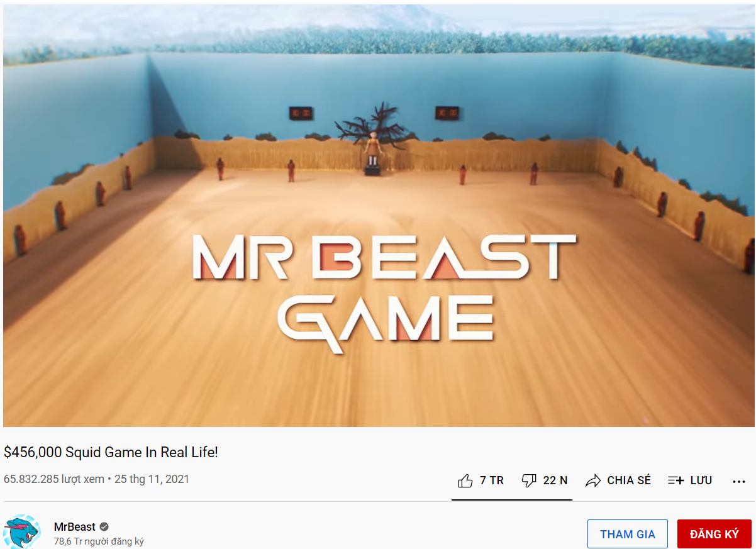
Task: Join the channel with THAM GIA button
Action: pyautogui.click(x=628, y=534)
